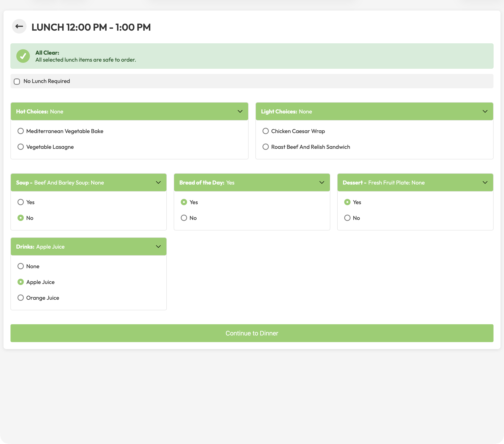Viewport: 504px width, 444px height.
Task: Collapse the Drinks section chevron
Action: pos(158,247)
